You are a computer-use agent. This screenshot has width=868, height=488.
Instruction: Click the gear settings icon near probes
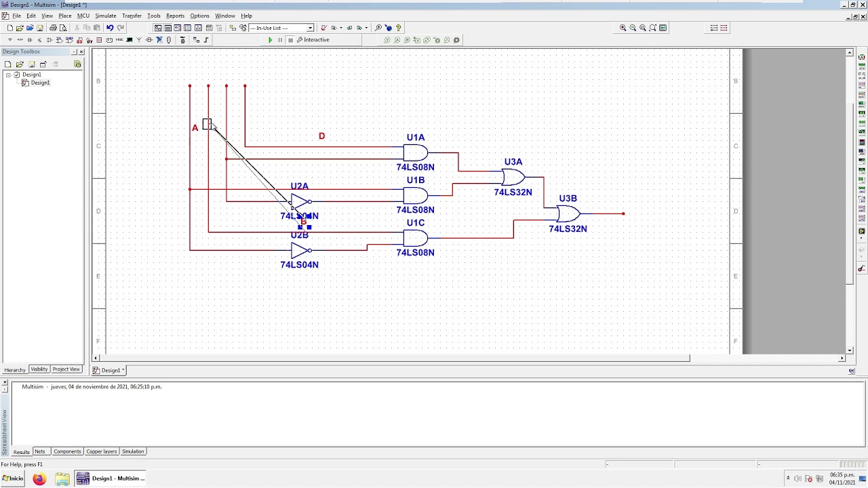(x=456, y=40)
